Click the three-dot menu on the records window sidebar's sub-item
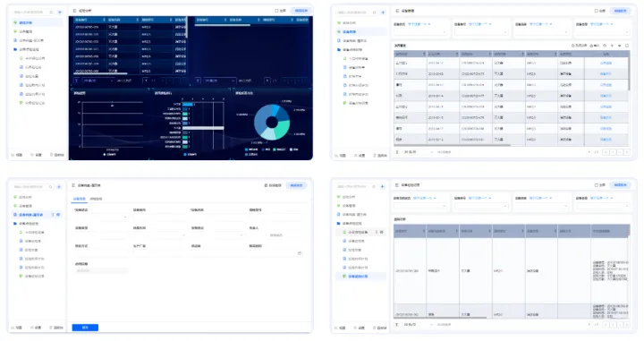 377,232
